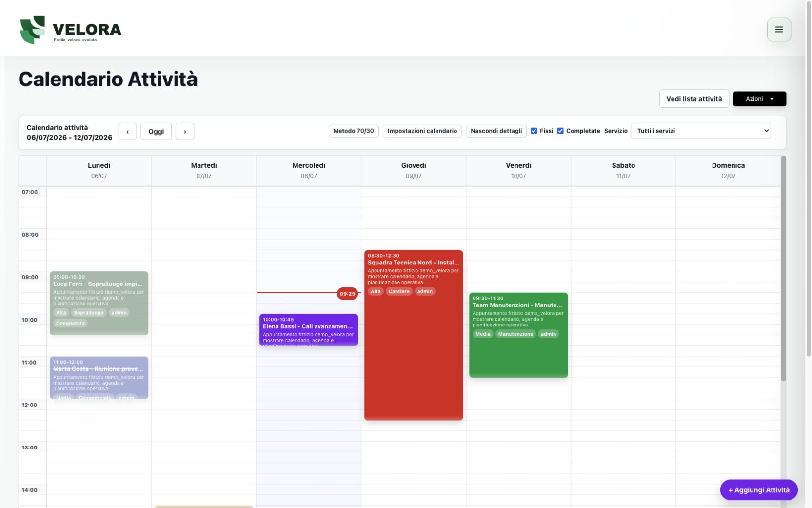Click the date range 06/07/2026 - 12/07/2026

click(x=69, y=138)
